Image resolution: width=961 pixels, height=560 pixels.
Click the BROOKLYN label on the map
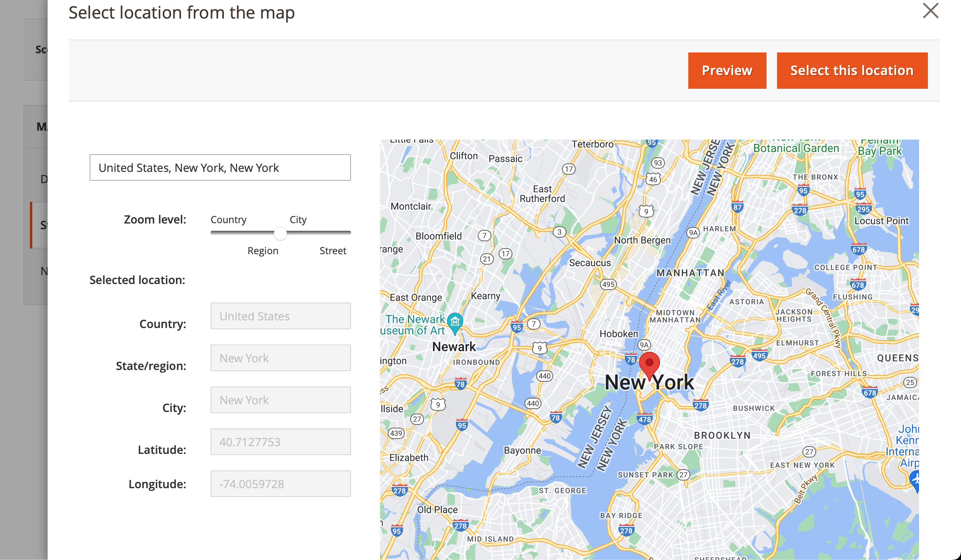[x=722, y=435]
